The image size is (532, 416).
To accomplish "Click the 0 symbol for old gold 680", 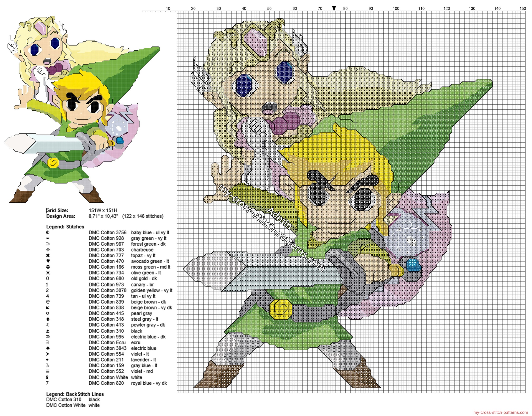I will [x=48, y=279].
